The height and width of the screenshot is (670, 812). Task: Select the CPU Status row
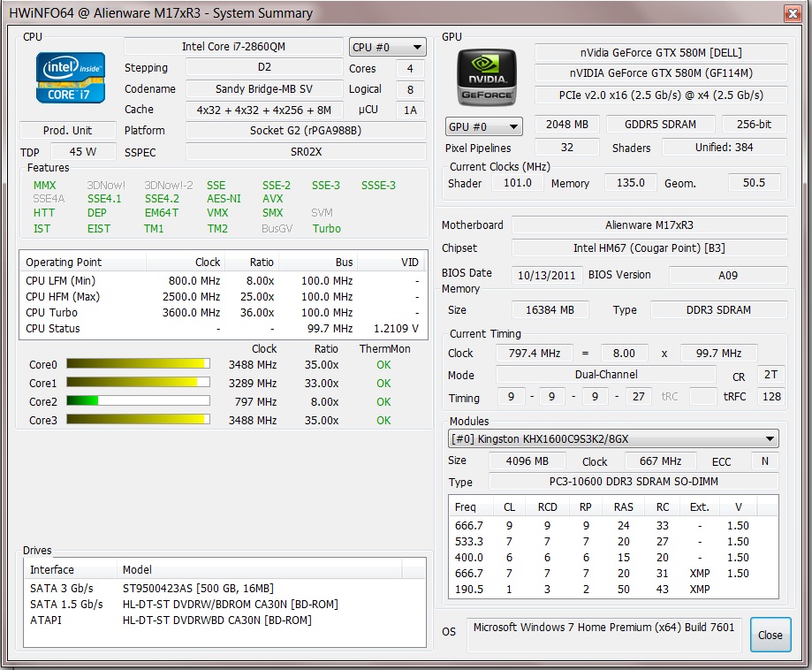point(224,329)
